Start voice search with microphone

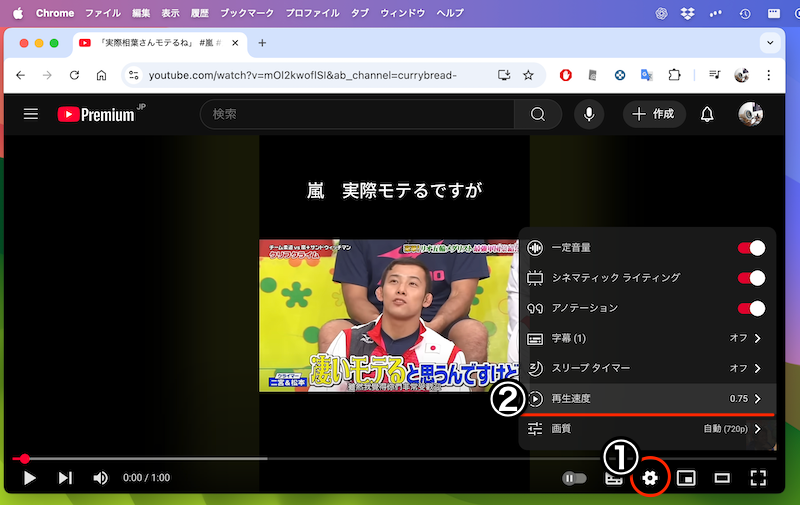(589, 114)
